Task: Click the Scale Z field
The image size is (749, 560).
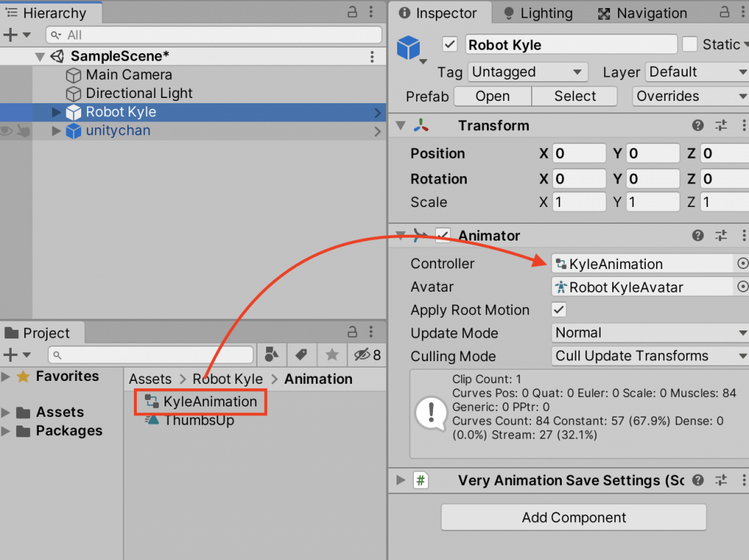Action: 725,202
